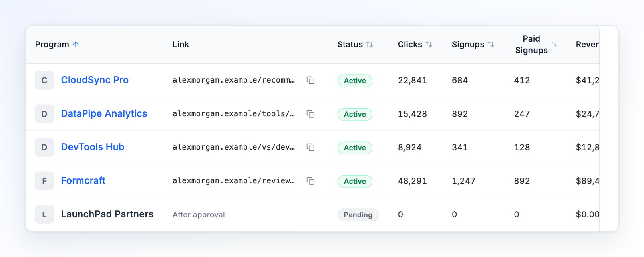The image size is (644, 257).
Task: Click the LaunchPad Partners L avatar
Action: pyautogui.click(x=44, y=214)
